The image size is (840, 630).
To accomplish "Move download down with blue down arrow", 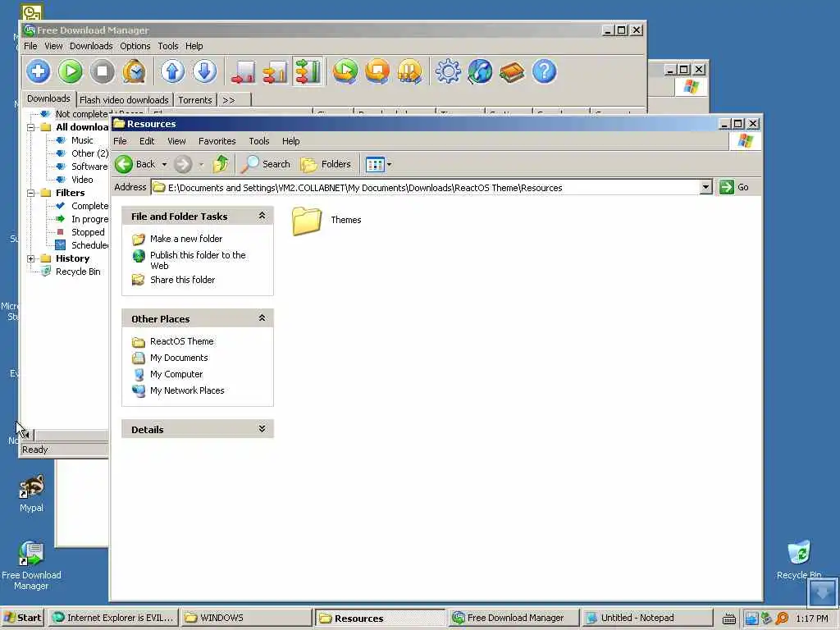I will pyautogui.click(x=204, y=71).
